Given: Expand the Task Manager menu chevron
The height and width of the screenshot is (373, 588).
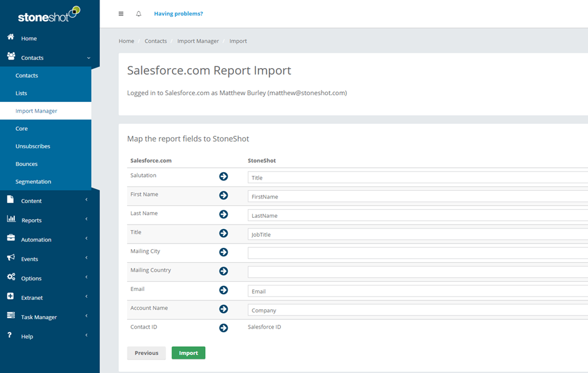Looking at the screenshot, I should pyautogui.click(x=86, y=316).
